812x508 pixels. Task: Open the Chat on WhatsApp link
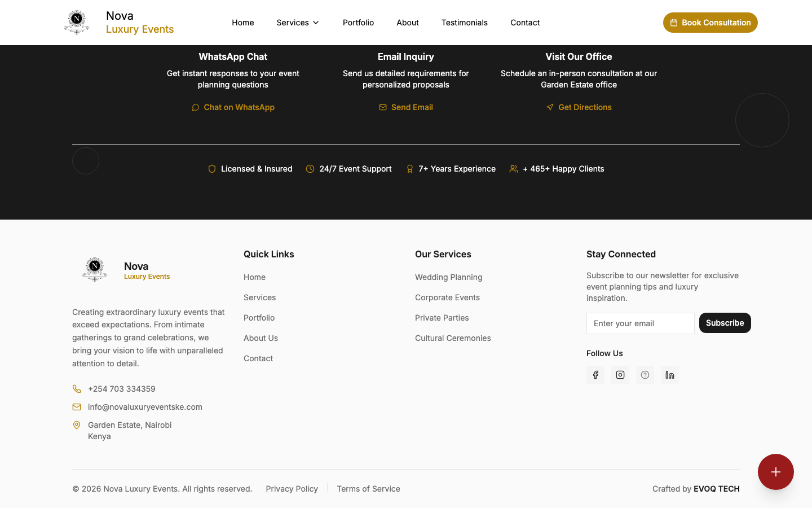point(233,107)
